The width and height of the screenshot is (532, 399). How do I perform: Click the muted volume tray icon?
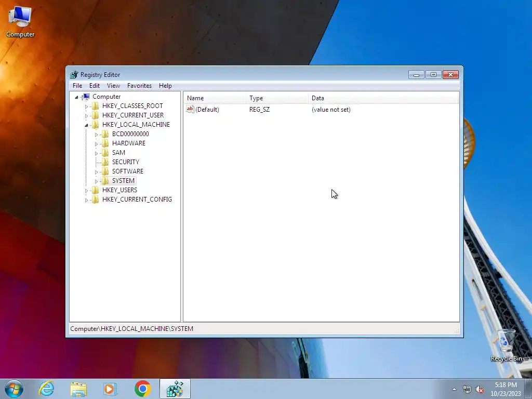coord(480,390)
